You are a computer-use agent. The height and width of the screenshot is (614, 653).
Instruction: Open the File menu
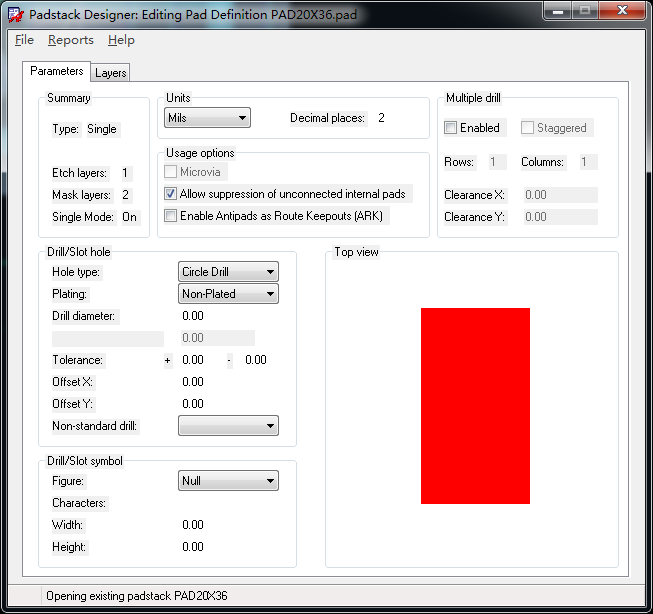tap(24, 40)
